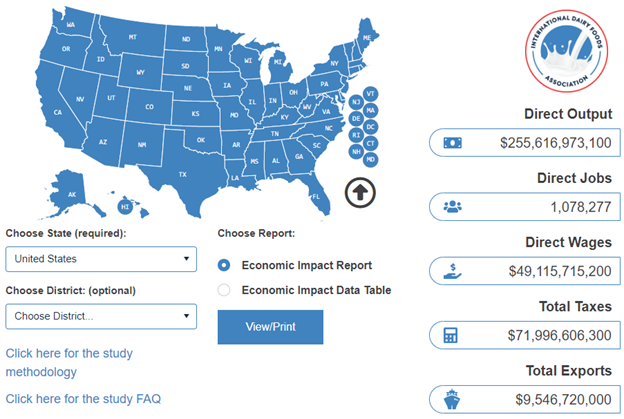Viewport: 624px width, 419px height.
Task: Open the study methodology link
Action: (x=69, y=362)
